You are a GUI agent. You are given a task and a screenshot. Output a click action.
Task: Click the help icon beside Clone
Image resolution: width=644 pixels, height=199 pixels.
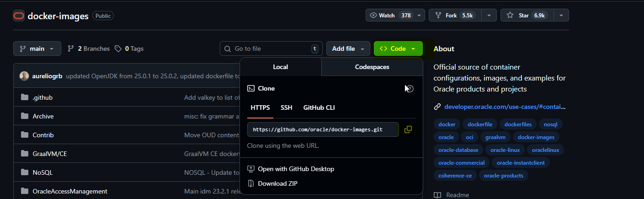coord(410,88)
